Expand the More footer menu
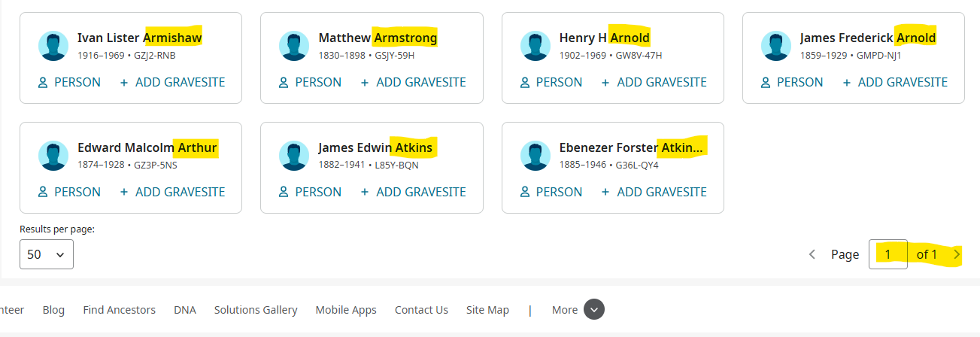This screenshot has width=980, height=337. pyautogui.click(x=593, y=310)
